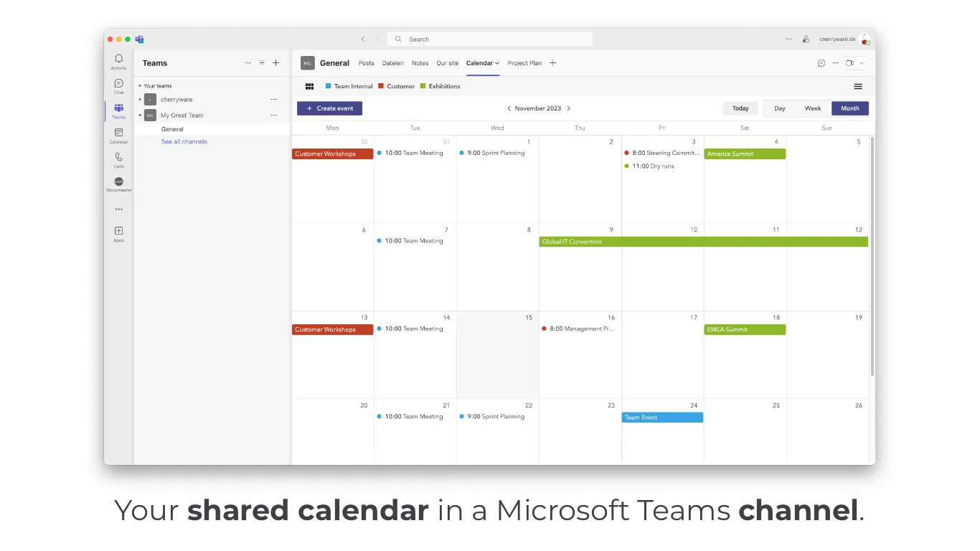The height and width of the screenshot is (551, 980).
Task: Toggle the Exhibitions category filter
Action: [440, 85]
